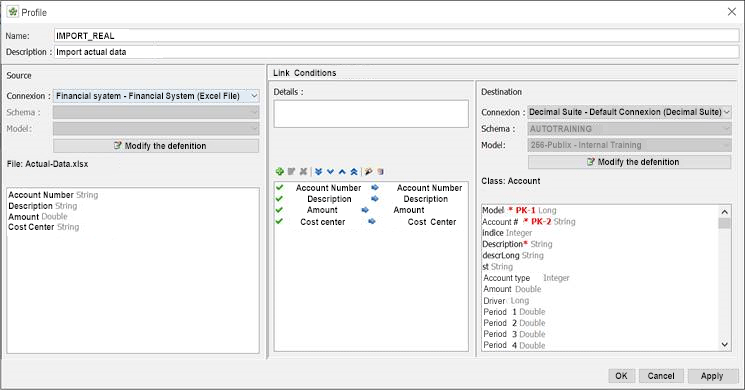Open the Source Schema dropdown
Viewport: 745px width, 390px height.
tap(156, 113)
